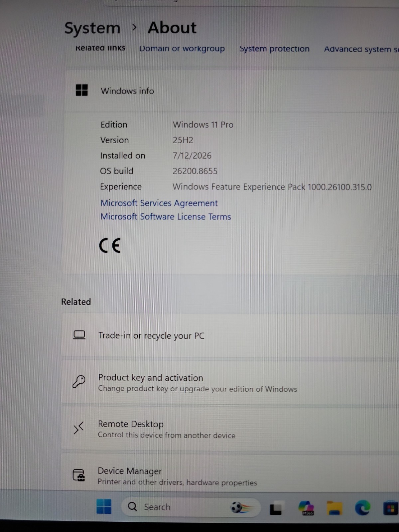Open the Windows Start menu

click(x=104, y=506)
